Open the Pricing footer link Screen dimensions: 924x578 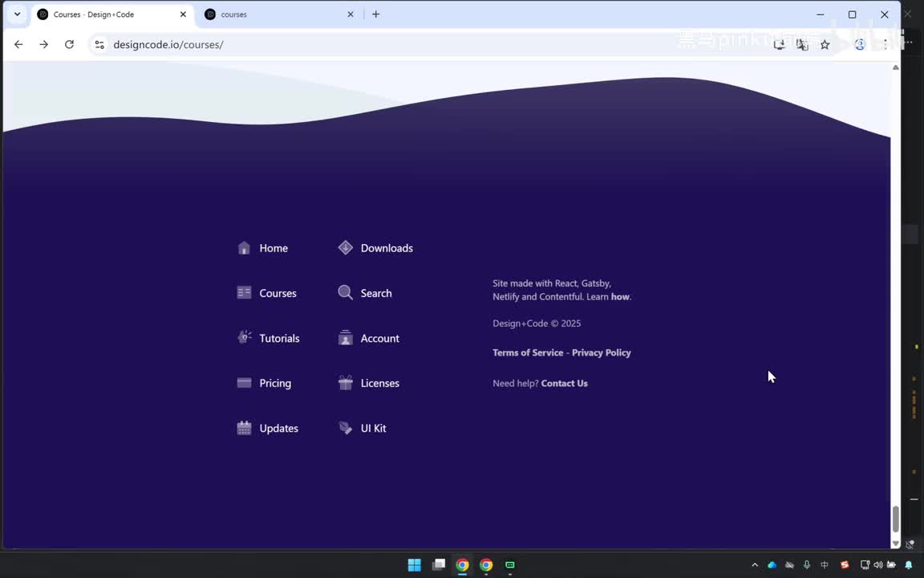click(275, 384)
